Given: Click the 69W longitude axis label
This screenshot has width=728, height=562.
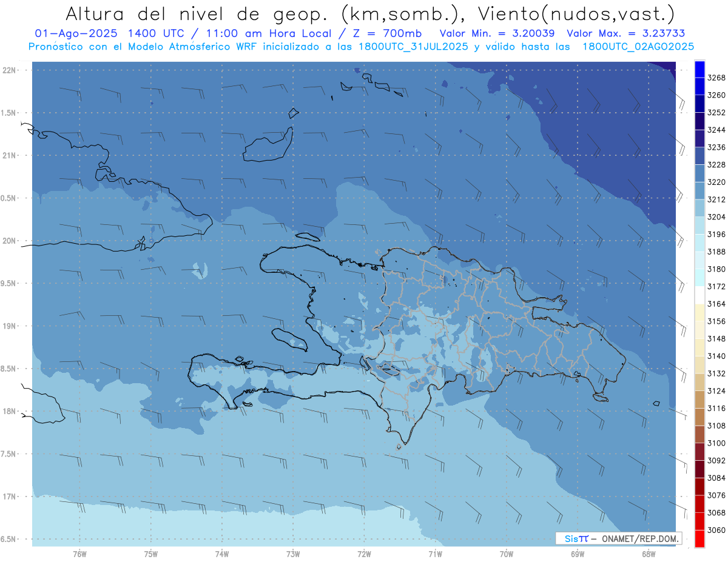Looking at the screenshot, I should pos(578,554).
